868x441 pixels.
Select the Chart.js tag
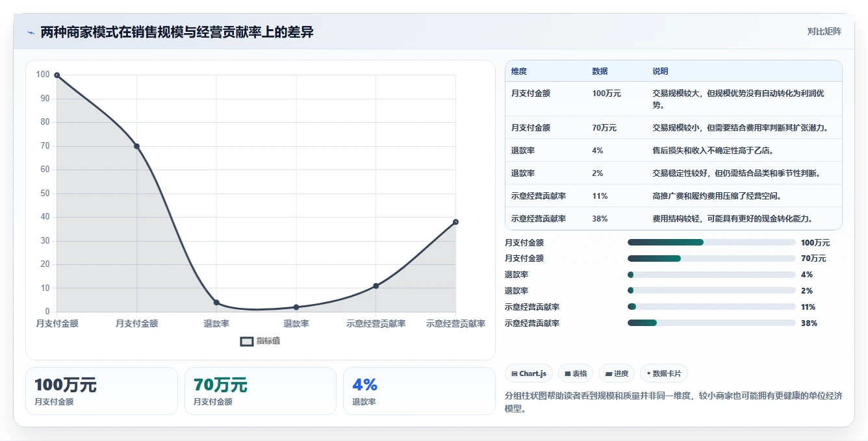529,373
